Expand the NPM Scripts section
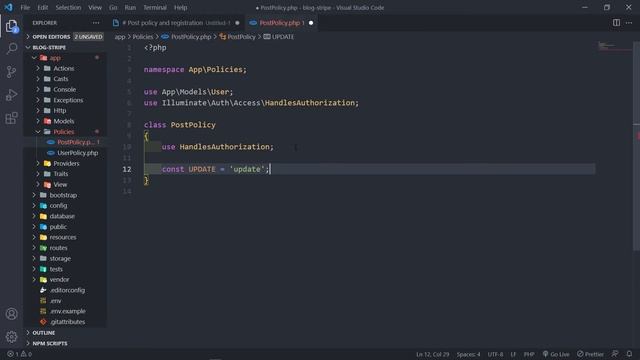Image resolution: width=640 pixels, height=360 pixels. click(x=50, y=344)
